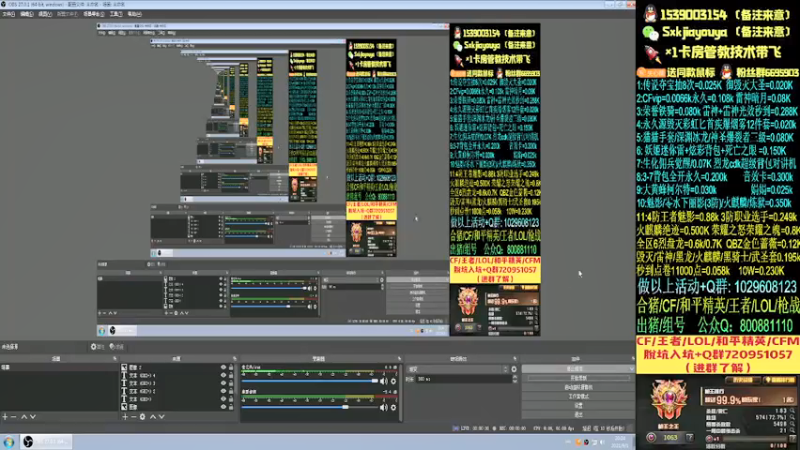Pop out the Audio Mixer dock

click(399, 359)
